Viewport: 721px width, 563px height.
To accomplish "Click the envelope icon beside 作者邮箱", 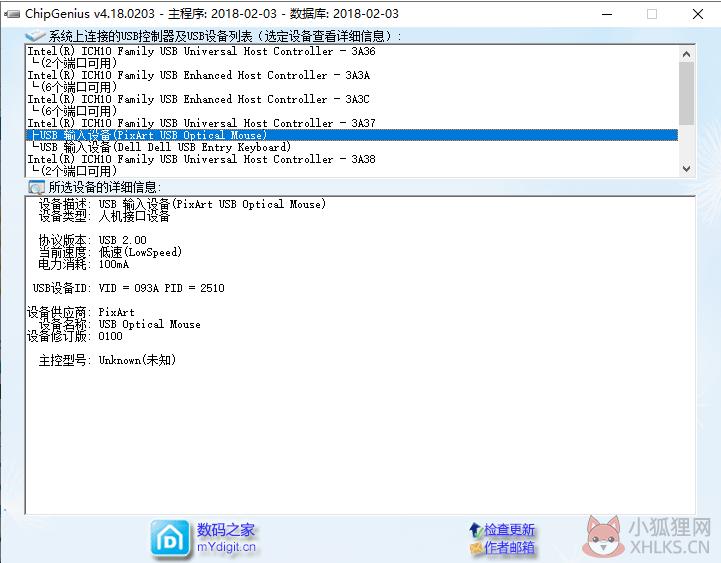I will tap(476, 547).
